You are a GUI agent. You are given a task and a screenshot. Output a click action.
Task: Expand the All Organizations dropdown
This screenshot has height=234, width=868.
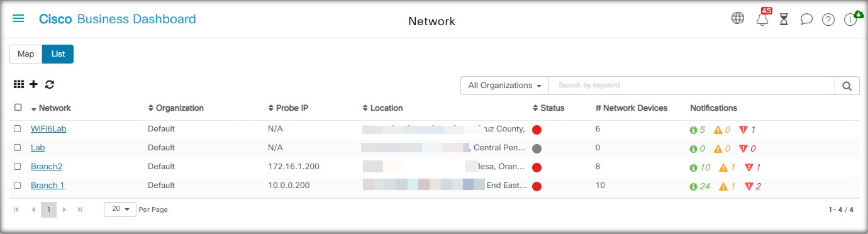pos(504,86)
